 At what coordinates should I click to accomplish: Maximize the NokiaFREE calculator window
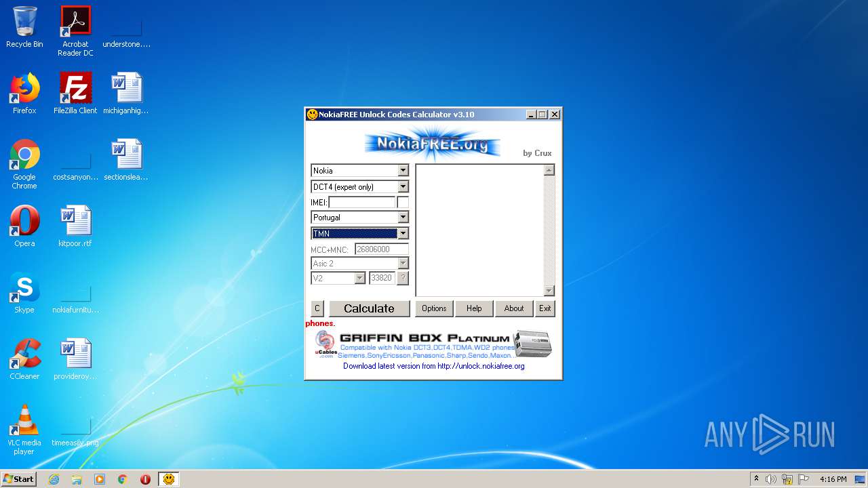coord(542,115)
